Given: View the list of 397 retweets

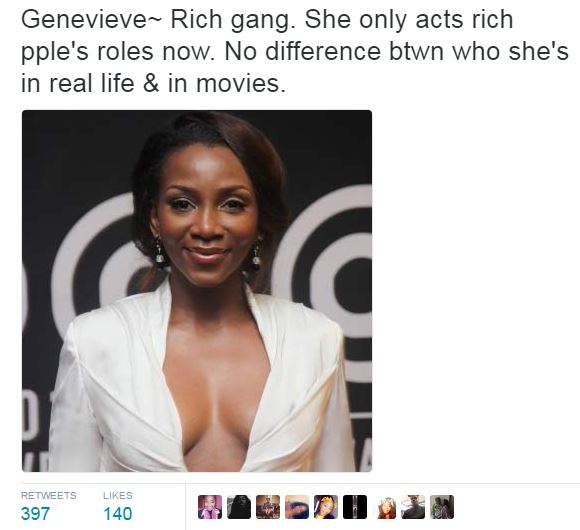Looking at the screenshot, I should (35, 514).
